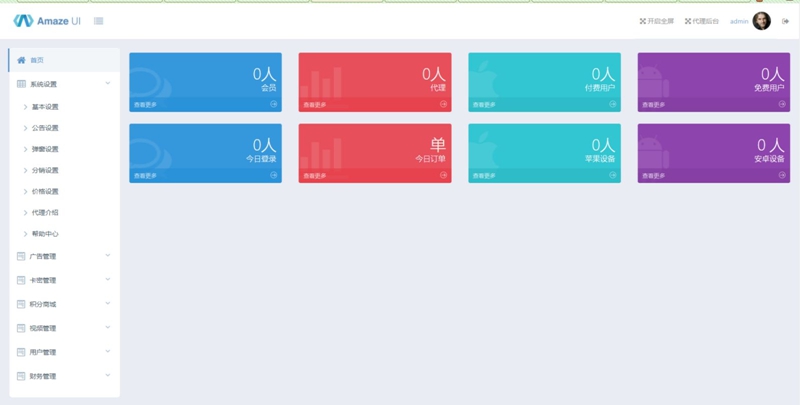
Task: Click the arrow icon on 会员 card
Action: point(274,104)
